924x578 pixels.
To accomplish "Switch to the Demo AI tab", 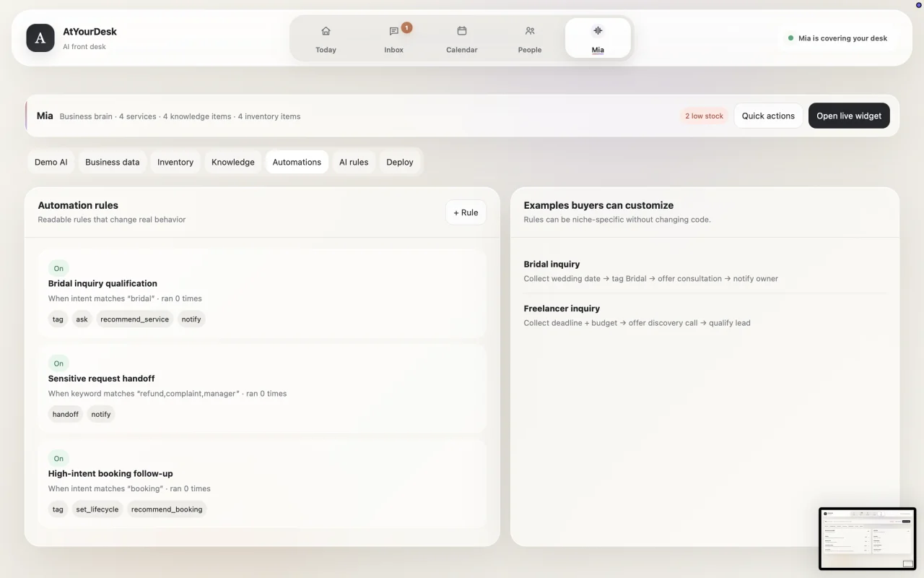I will tap(51, 162).
